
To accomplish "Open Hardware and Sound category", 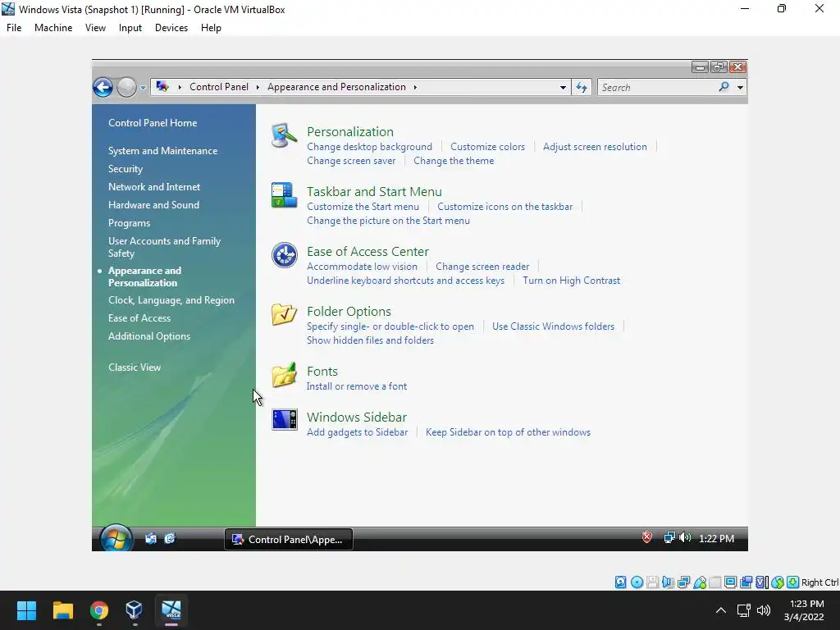I will (x=153, y=204).
